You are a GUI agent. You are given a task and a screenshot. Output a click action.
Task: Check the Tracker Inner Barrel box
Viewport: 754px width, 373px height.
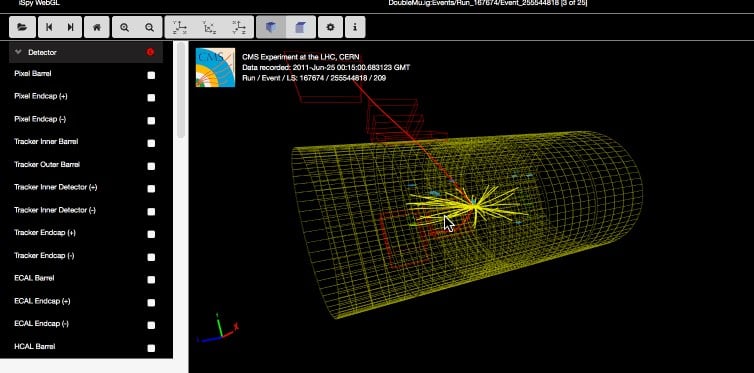151,143
